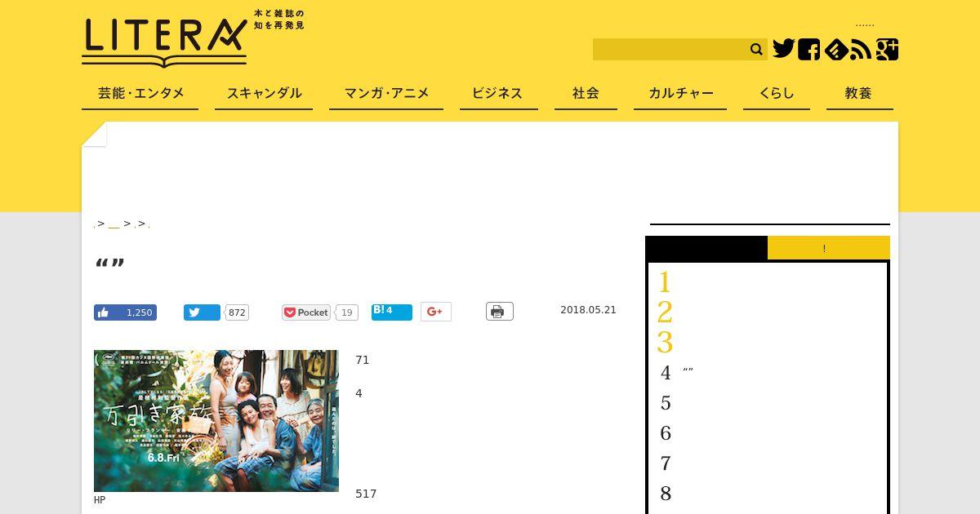Open カルチャー menu
Image resolution: width=980 pixels, height=514 pixels.
tap(680, 93)
